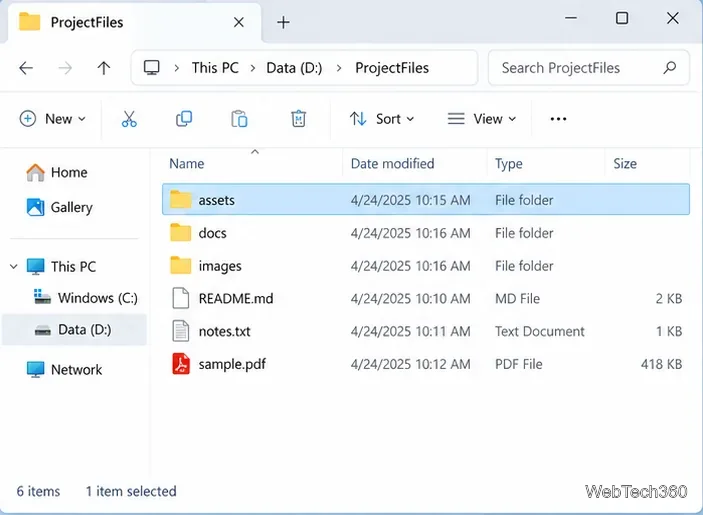Click date 4/24/2025 10:12 AM of sample.pdf
This screenshot has height=515, width=703.
[x=411, y=364]
